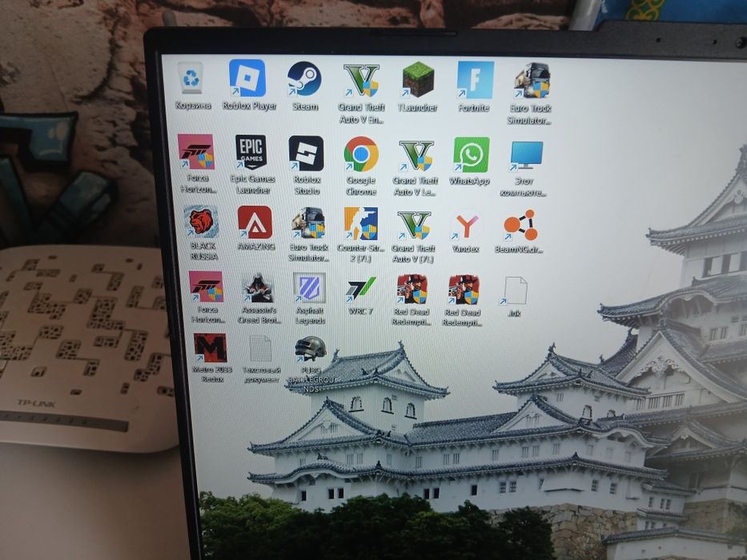The image size is (747, 560).
Task: Launch the Asphalt Legends shortcut
Action: pos(310,288)
